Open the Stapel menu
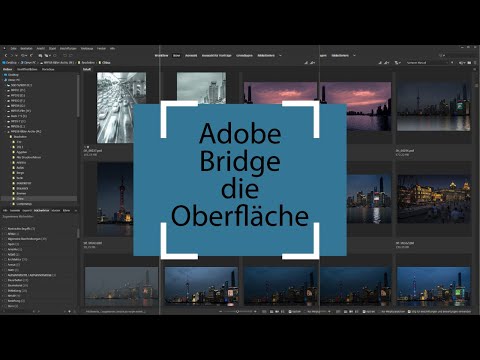 coord(52,49)
